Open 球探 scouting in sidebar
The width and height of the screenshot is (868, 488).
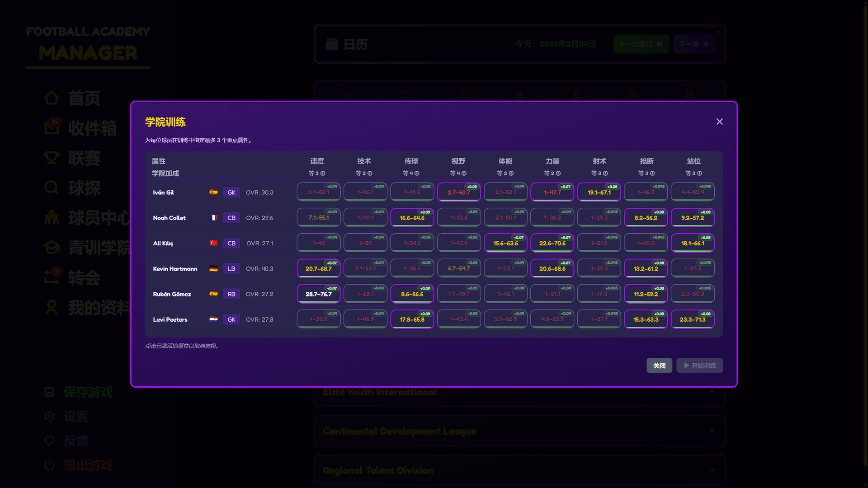point(84,188)
